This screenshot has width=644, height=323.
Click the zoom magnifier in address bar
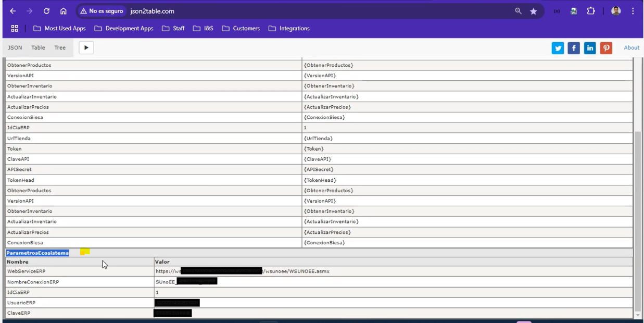click(x=518, y=11)
